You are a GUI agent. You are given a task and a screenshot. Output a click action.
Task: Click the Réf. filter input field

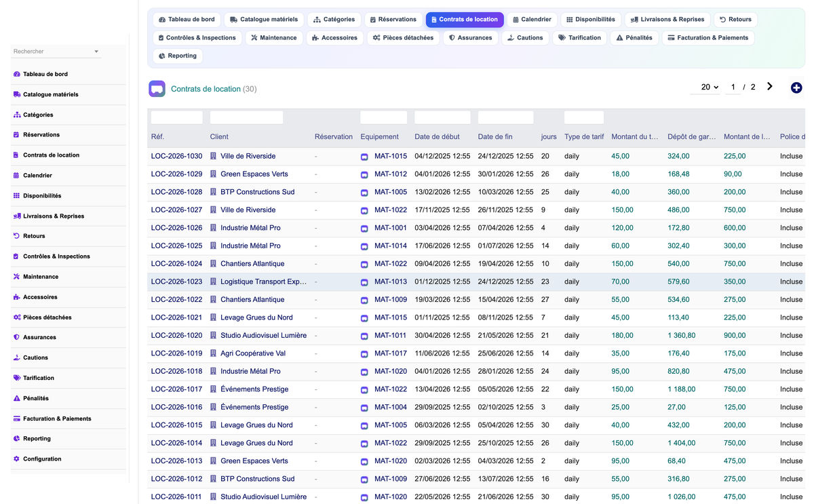point(176,117)
